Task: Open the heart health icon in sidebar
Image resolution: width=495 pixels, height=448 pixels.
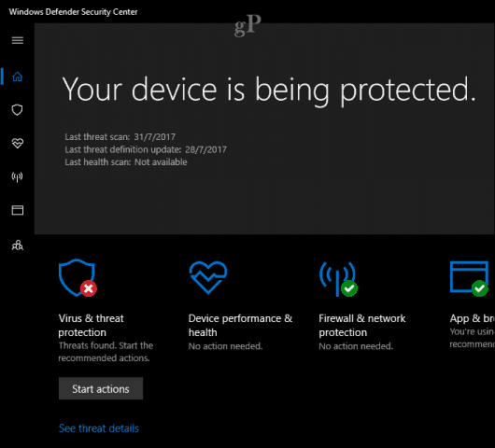Action: (x=18, y=143)
